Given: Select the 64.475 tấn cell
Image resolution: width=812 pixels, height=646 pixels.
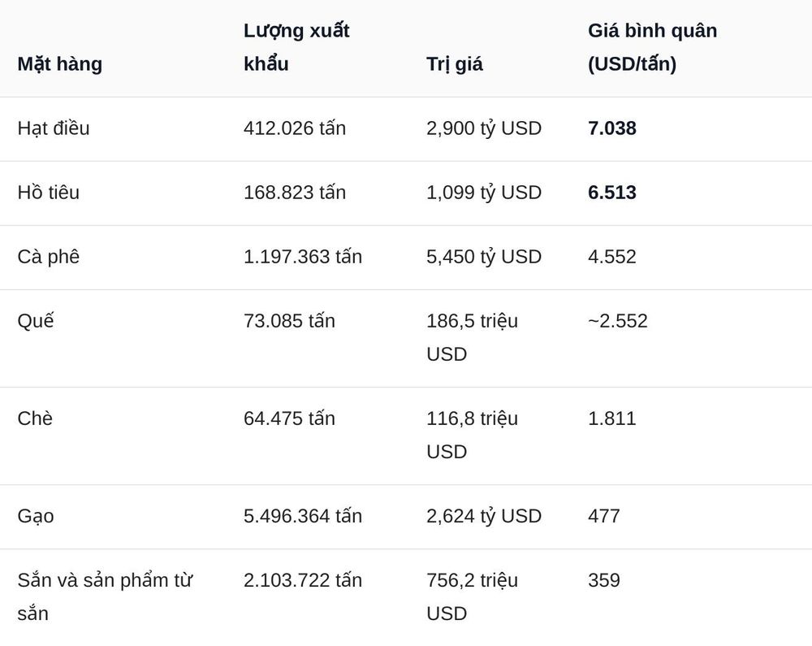Looking at the screenshot, I should click(x=289, y=418).
